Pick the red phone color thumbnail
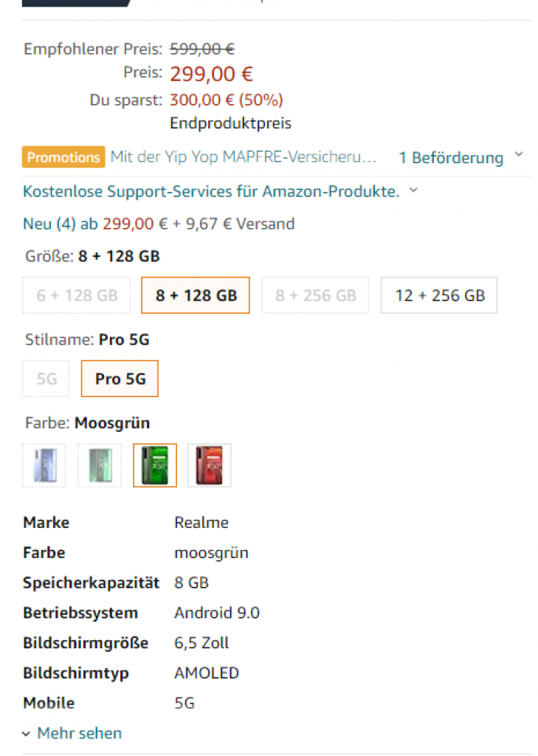This screenshot has width=538, height=756. coord(210,465)
